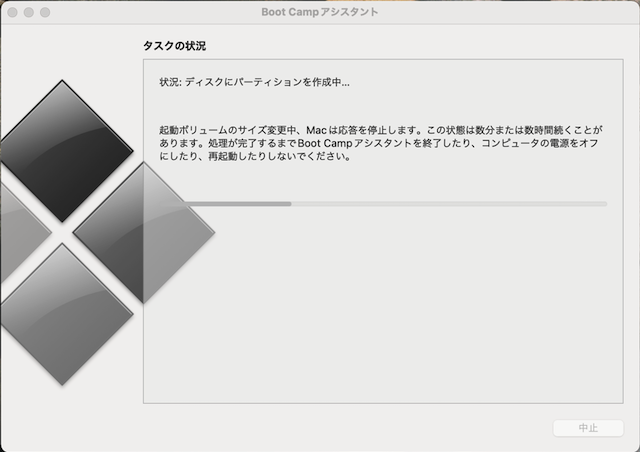Click the red close window button

tap(12, 12)
